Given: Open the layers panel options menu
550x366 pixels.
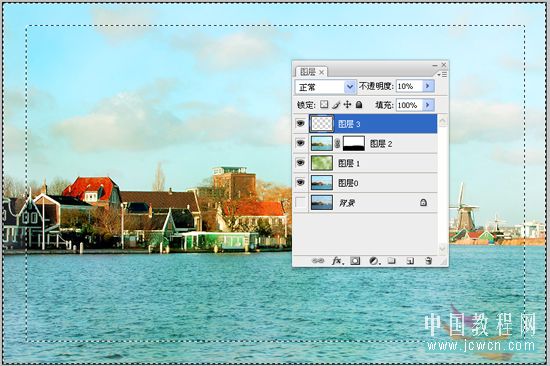Looking at the screenshot, I should (x=442, y=74).
